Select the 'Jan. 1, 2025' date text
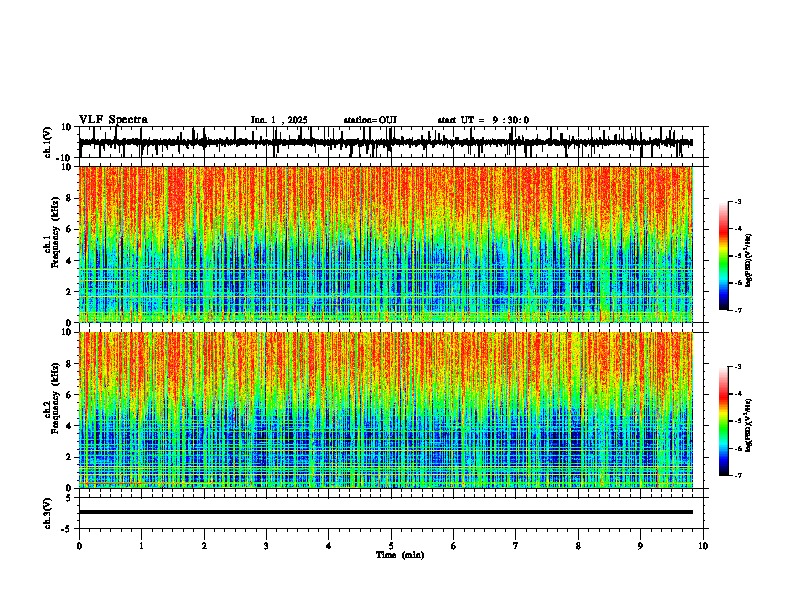The height and width of the screenshot is (612, 792). coord(279,120)
